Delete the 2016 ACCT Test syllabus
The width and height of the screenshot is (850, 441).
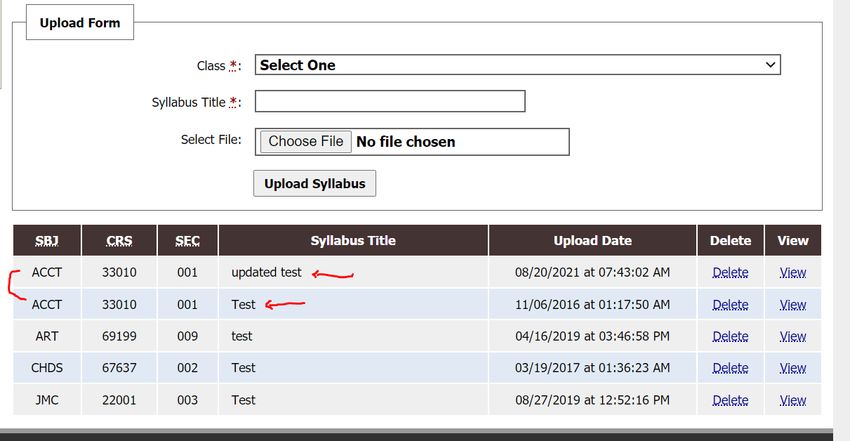(730, 304)
